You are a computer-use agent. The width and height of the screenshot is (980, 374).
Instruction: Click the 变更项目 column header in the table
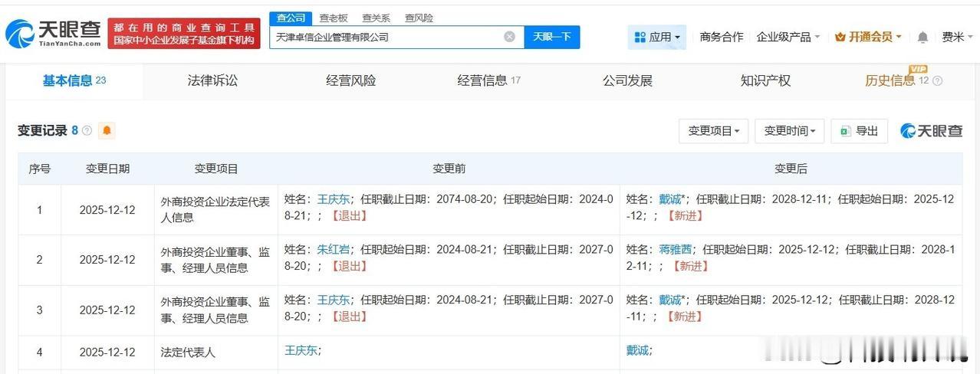coord(215,169)
